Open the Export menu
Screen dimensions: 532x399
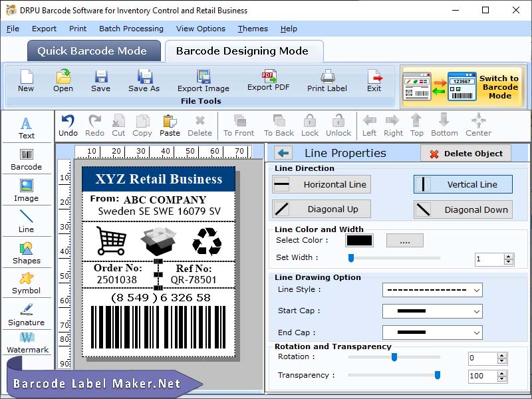pyautogui.click(x=44, y=29)
